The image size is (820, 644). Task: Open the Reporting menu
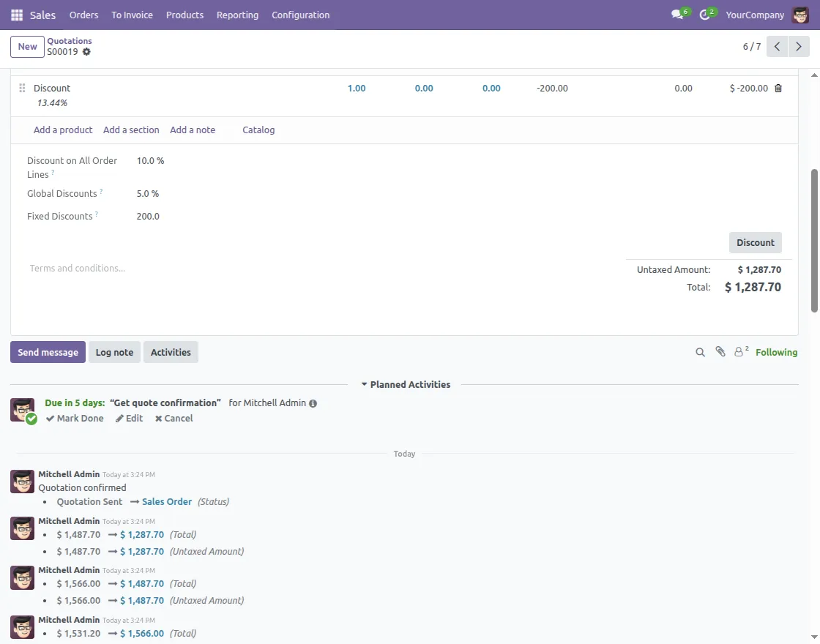point(237,15)
